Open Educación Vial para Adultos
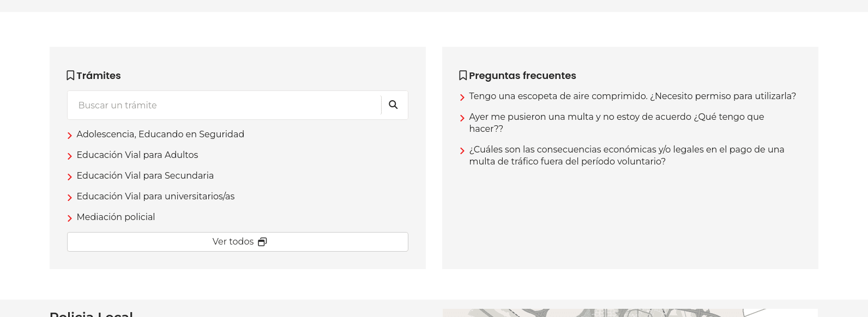 (x=137, y=155)
